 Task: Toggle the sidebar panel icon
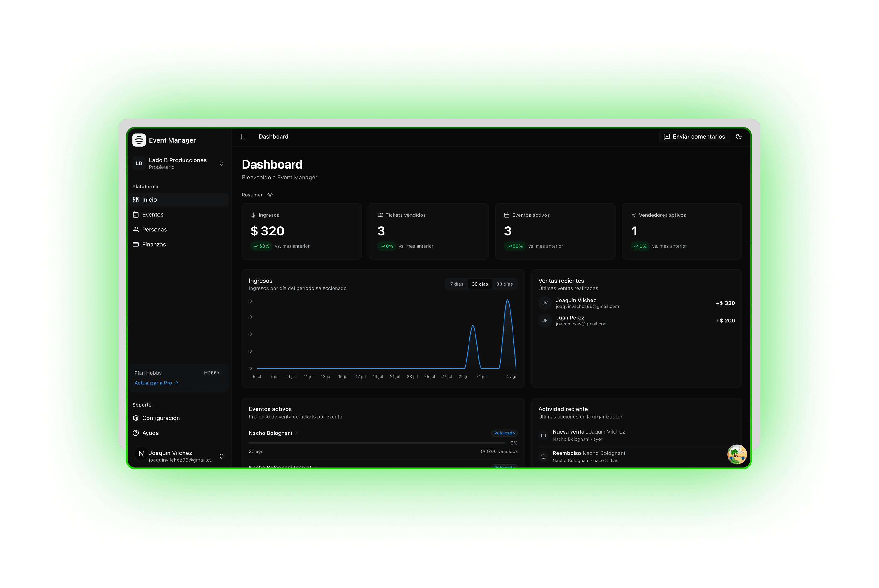click(243, 137)
